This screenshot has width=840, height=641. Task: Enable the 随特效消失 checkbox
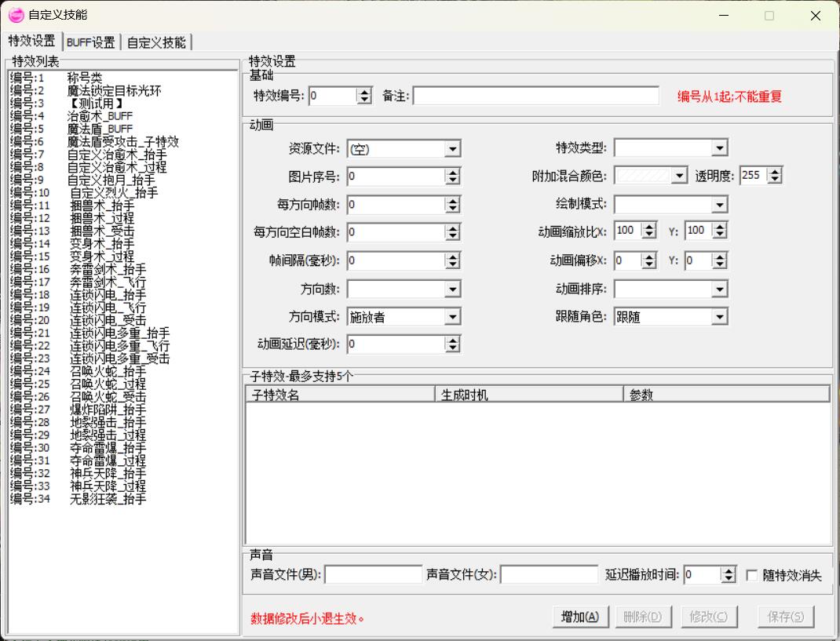(752, 576)
